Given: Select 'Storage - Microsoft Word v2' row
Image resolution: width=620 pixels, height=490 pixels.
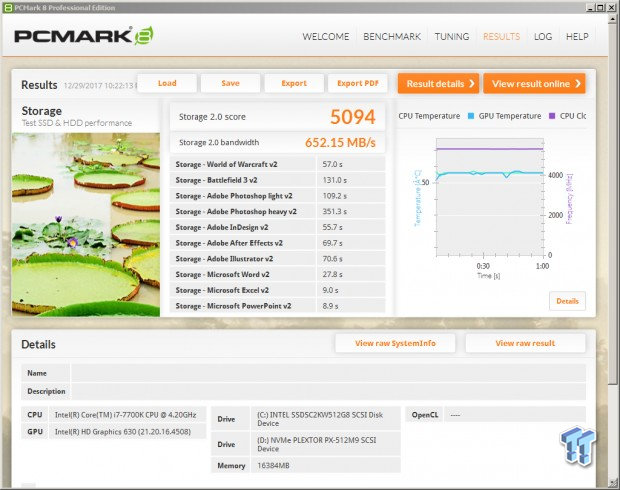Looking at the screenshot, I should click(x=277, y=274).
